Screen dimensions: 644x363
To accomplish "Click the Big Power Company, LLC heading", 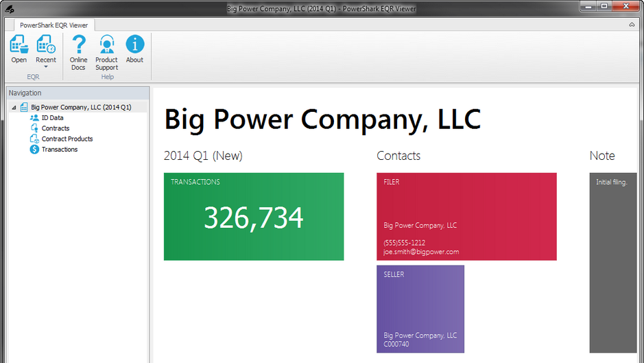I will pos(322,119).
